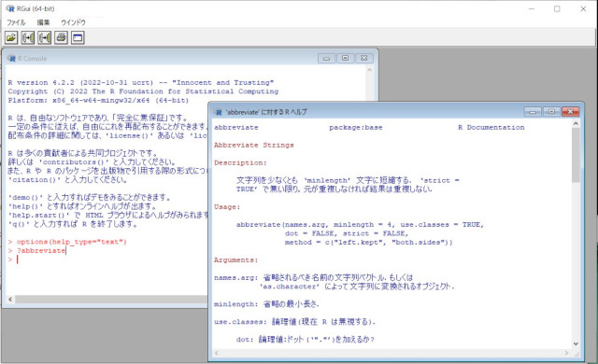Click the RGui logo in the main title bar

(x=10, y=8)
